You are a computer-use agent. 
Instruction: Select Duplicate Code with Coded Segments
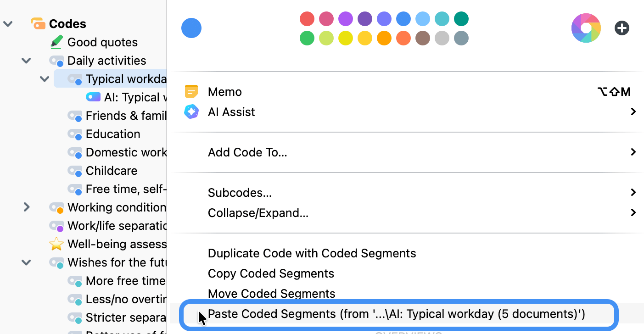pyautogui.click(x=312, y=253)
